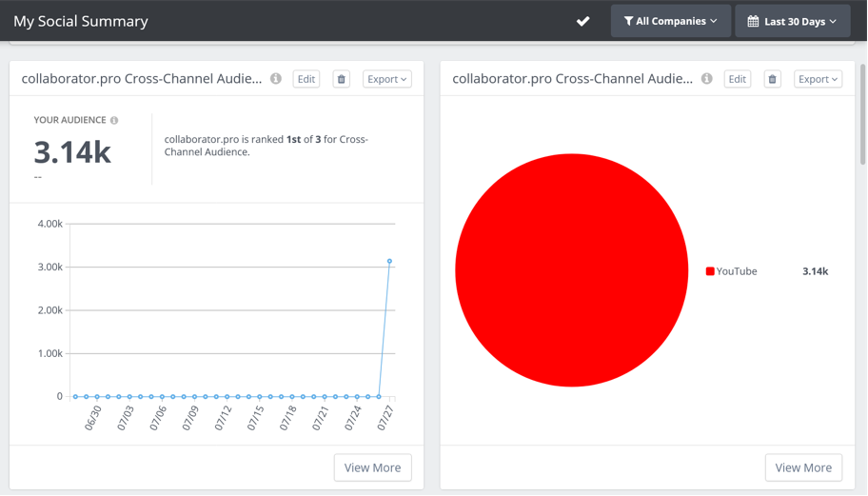The height and width of the screenshot is (496, 868).
Task: Edit the left Cross-Channel Audience widget
Action: pos(306,79)
